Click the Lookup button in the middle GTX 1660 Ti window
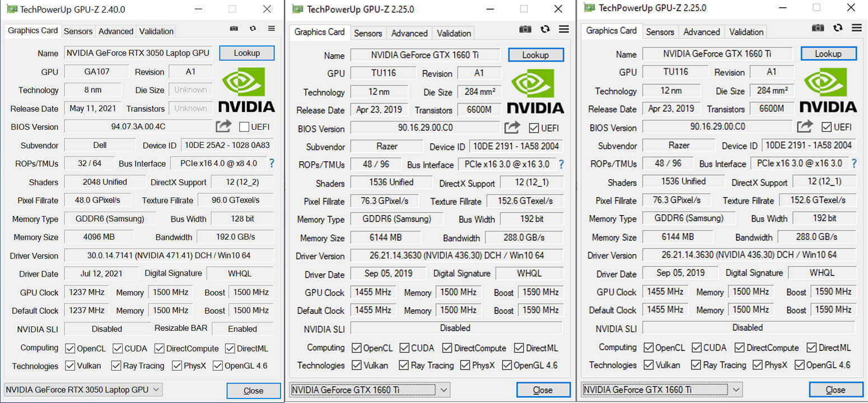The height and width of the screenshot is (403, 868). point(536,55)
